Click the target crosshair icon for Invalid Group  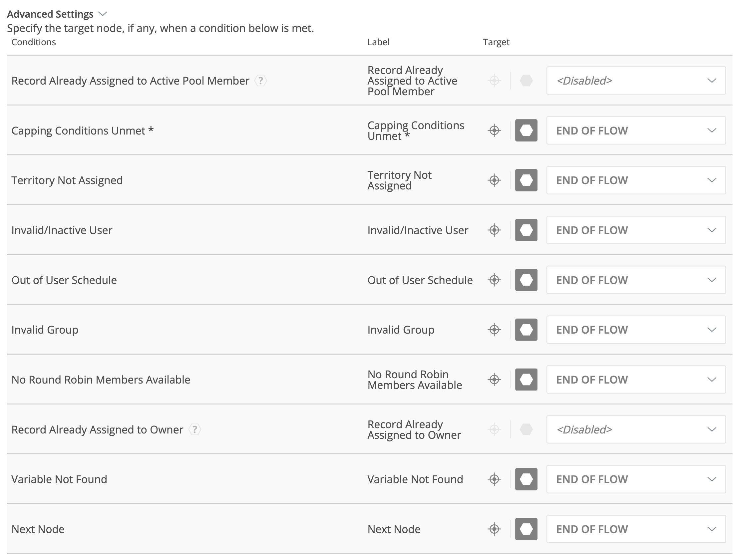(494, 330)
